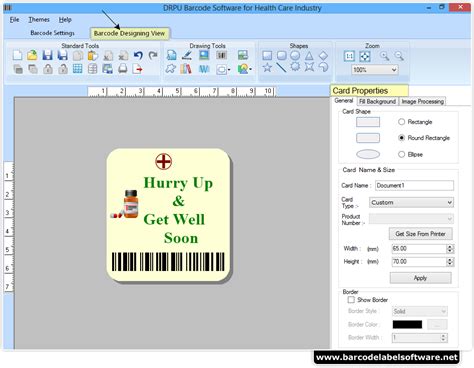Select the red cross symbol on the card
The height and width of the screenshot is (368, 474).
tap(164, 162)
